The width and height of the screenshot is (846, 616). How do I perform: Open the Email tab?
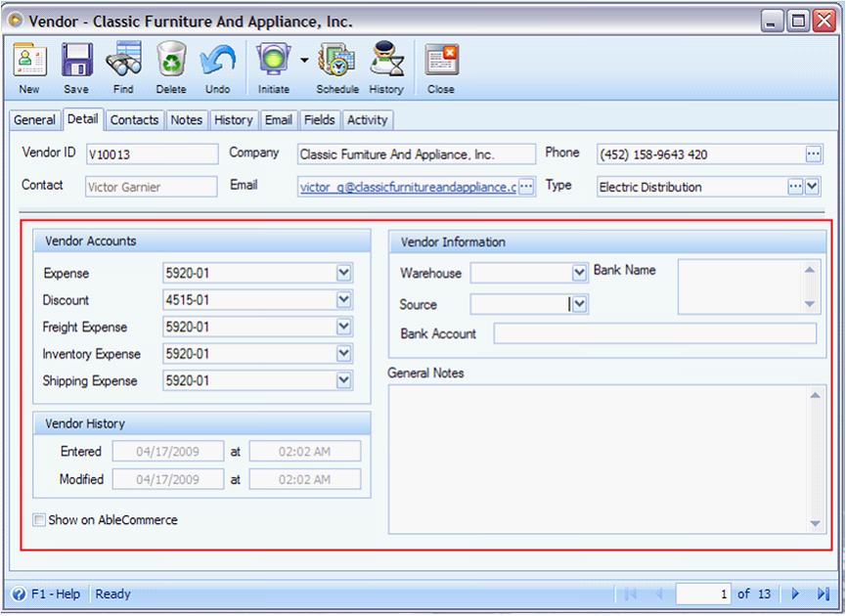point(279,119)
